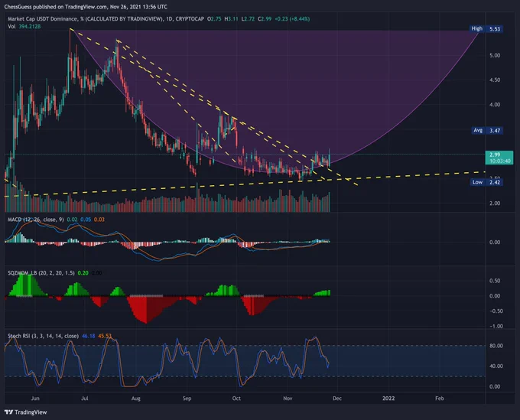The height and width of the screenshot is (420, 520).
Task: Click the Avg 3.47 price label
Action: (x=487, y=130)
